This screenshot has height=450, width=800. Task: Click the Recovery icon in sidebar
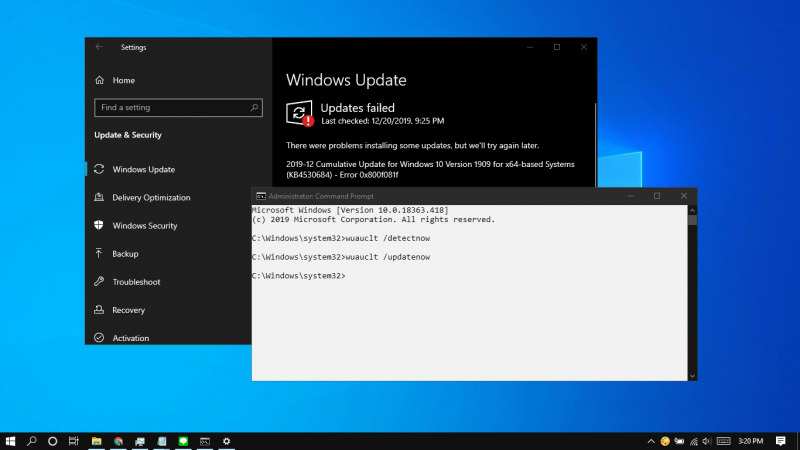(99, 309)
